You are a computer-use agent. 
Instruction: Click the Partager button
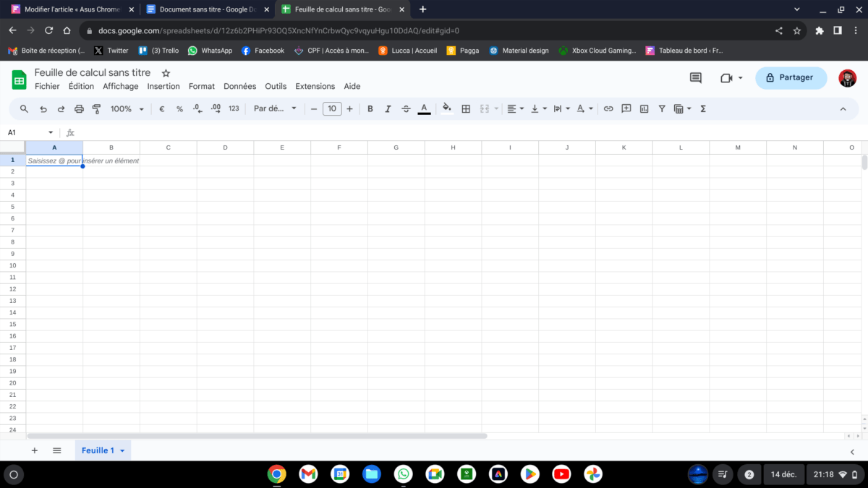(791, 78)
